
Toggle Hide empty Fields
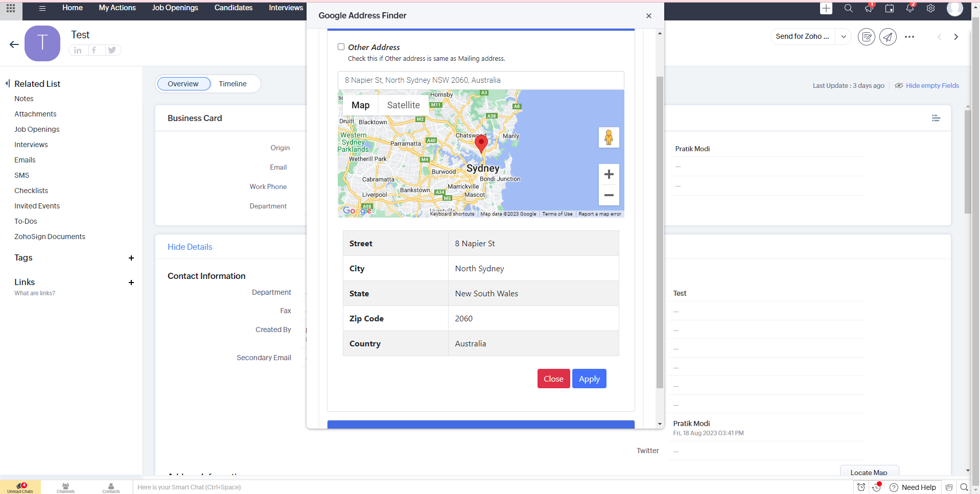pyautogui.click(x=927, y=86)
